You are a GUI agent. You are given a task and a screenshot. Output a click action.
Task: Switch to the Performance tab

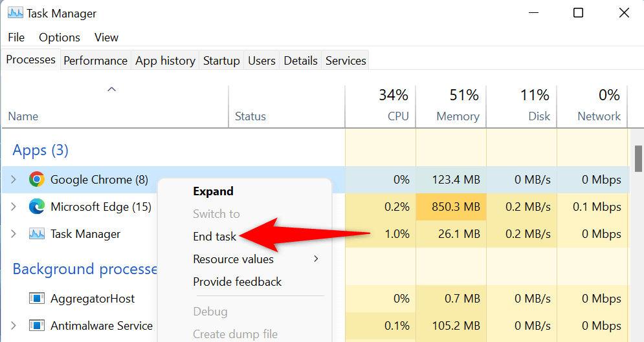point(95,61)
